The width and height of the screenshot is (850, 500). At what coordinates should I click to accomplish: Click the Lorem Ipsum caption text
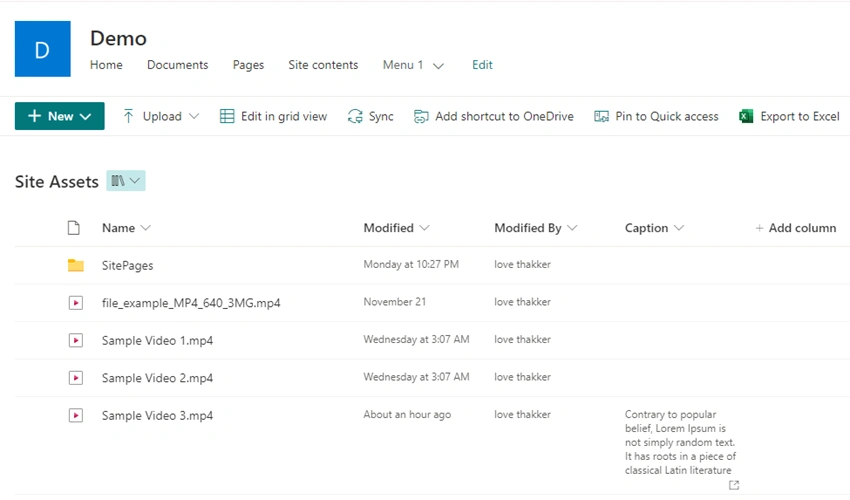680,442
